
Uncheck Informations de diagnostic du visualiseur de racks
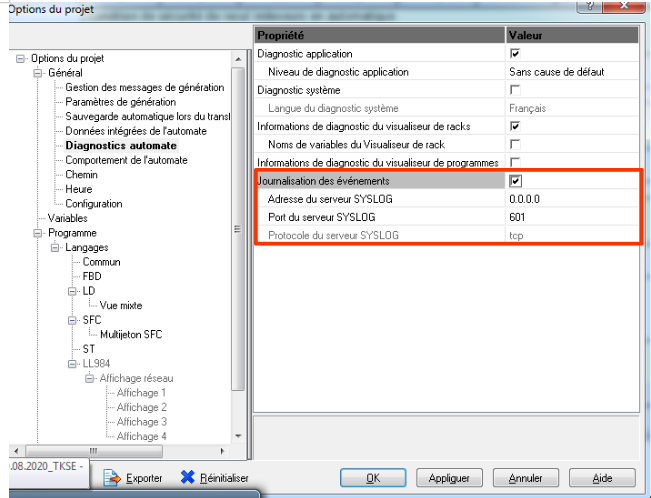tap(515, 126)
